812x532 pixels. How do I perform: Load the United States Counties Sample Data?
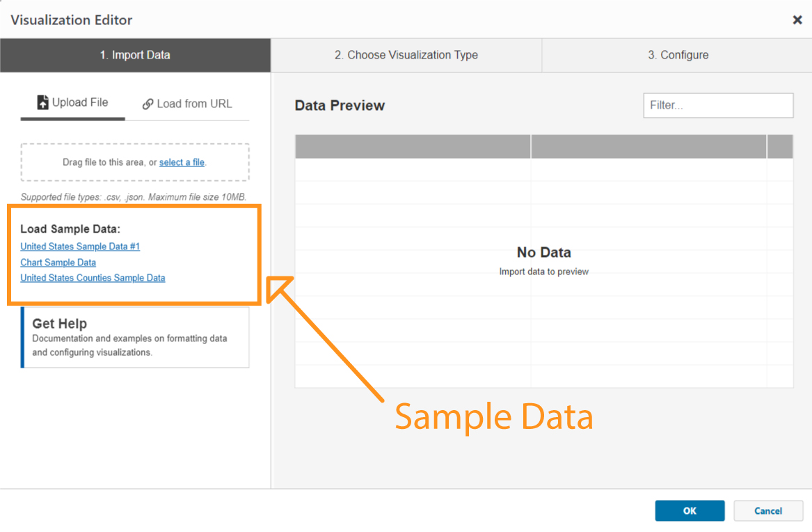[x=93, y=277]
